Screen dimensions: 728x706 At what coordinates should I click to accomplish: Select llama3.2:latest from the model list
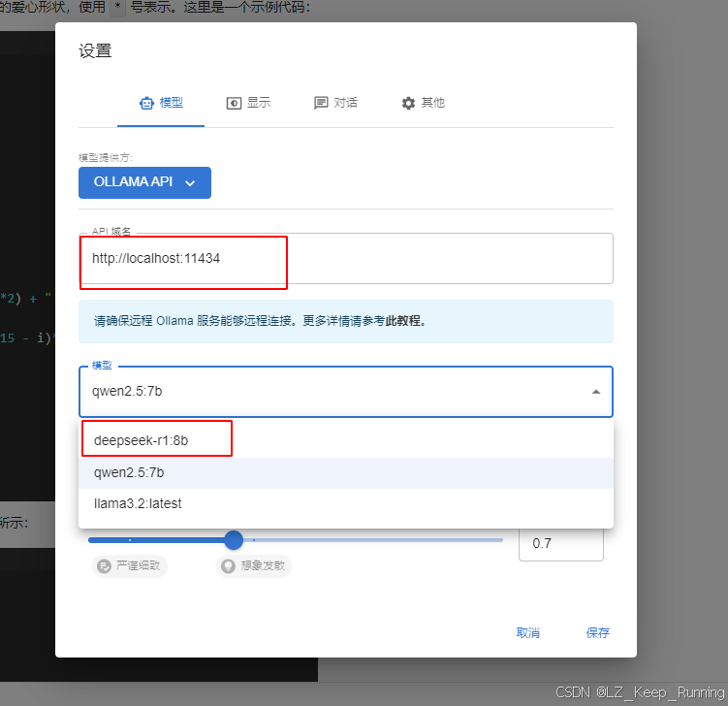click(x=346, y=504)
